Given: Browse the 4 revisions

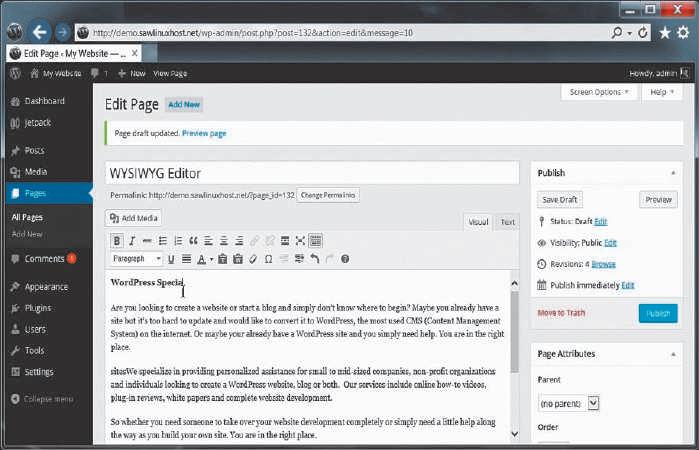Looking at the screenshot, I should click(603, 264).
